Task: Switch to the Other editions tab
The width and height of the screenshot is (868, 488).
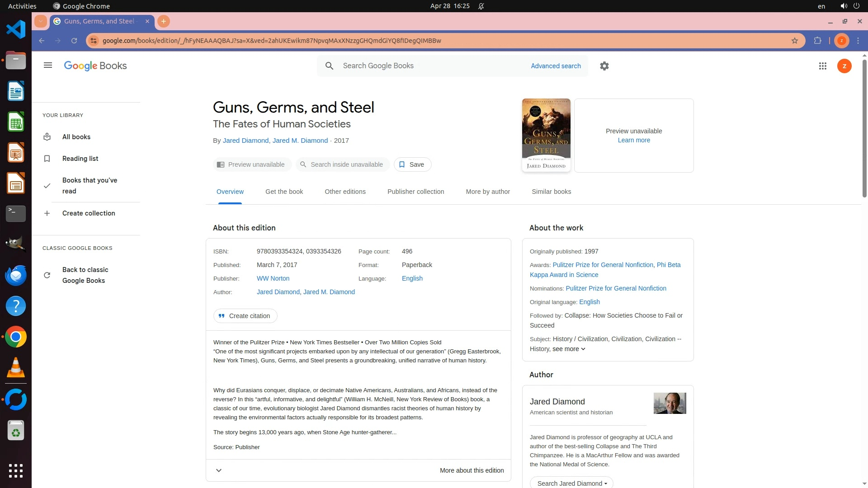Action: pos(345,192)
